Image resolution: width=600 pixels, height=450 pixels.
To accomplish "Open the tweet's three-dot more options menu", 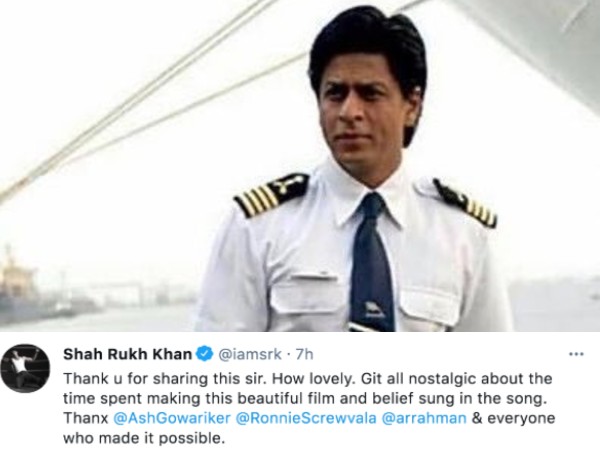I will 576,354.
